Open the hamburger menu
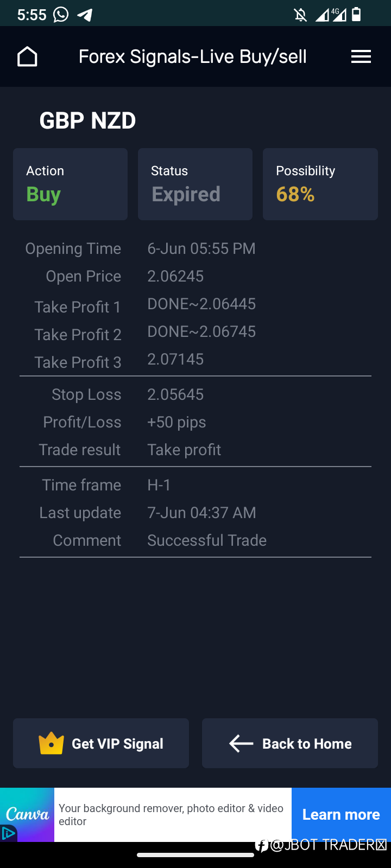The height and width of the screenshot is (868, 391). [x=361, y=56]
